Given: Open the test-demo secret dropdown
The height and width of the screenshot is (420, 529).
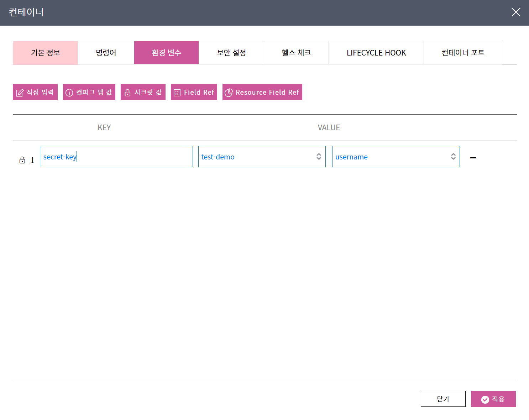Looking at the screenshot, I should pyautogui.click(x=262, y=157).
